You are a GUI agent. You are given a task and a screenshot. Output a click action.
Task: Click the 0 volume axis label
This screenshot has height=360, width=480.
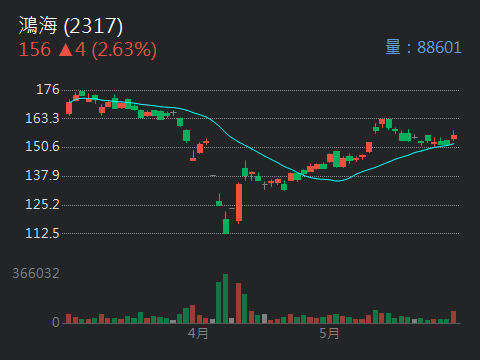(56, 322)
